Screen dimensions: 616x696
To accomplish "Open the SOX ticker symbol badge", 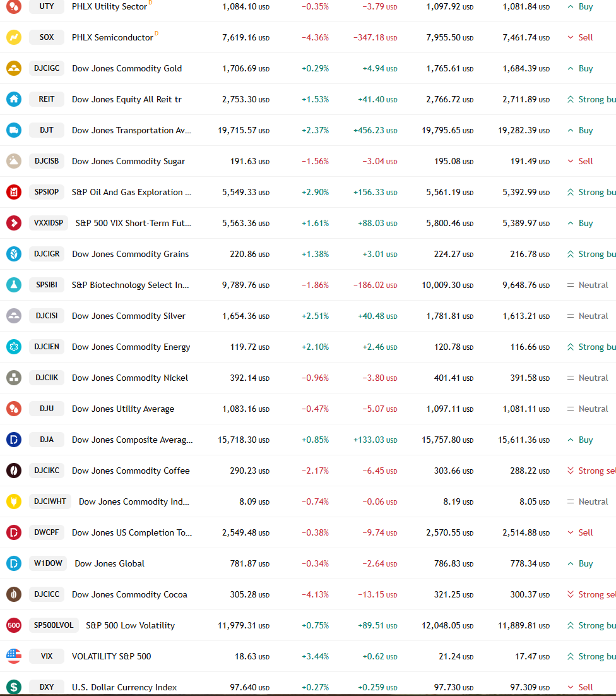I will (x=47, y=37).
